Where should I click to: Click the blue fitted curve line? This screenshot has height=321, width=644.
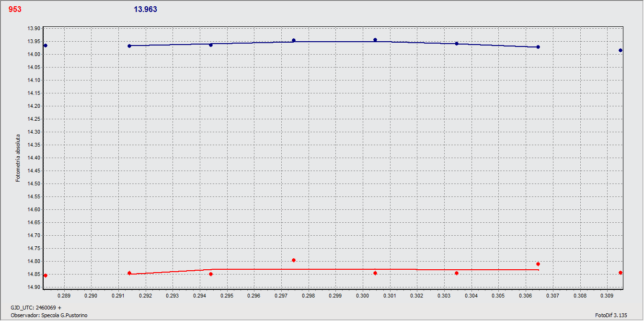[334, 42]
